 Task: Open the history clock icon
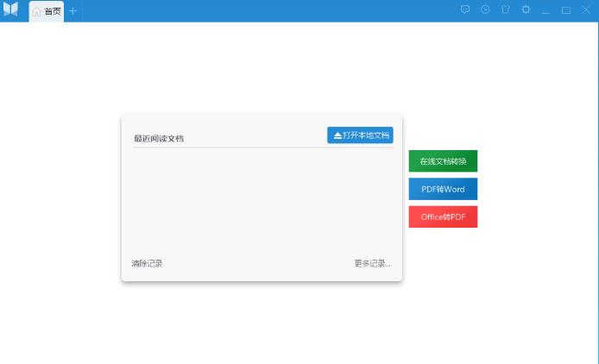click(485, 9)
